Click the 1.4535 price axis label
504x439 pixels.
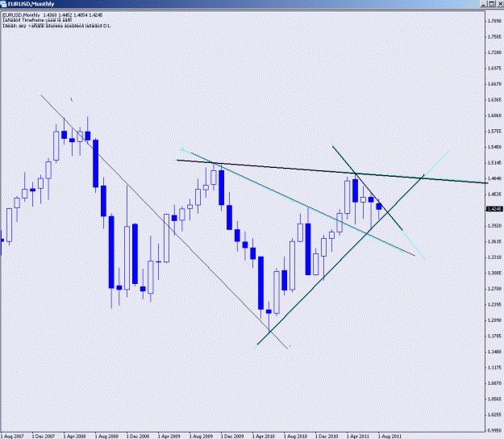point(495,194)
